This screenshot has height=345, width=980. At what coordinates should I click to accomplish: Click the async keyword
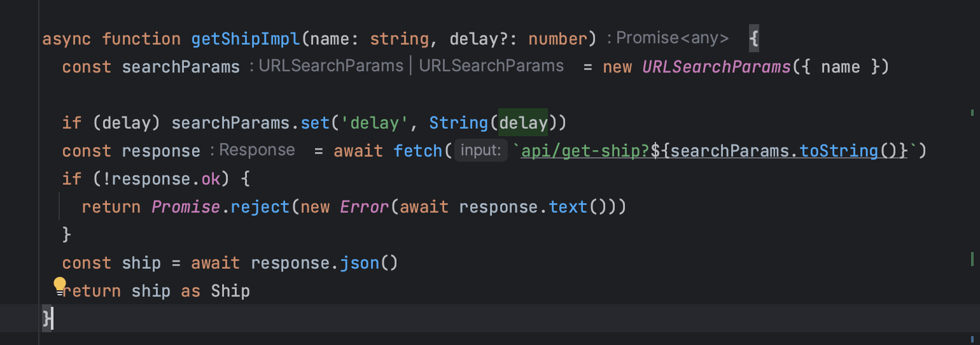(x=67, y=39)
